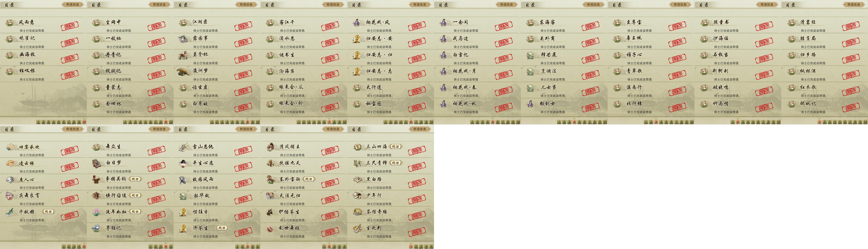This screenshot has height=249, width=868.
Task: Select the straw-hat figure icon beside 少年行
Action: point(357,195)
